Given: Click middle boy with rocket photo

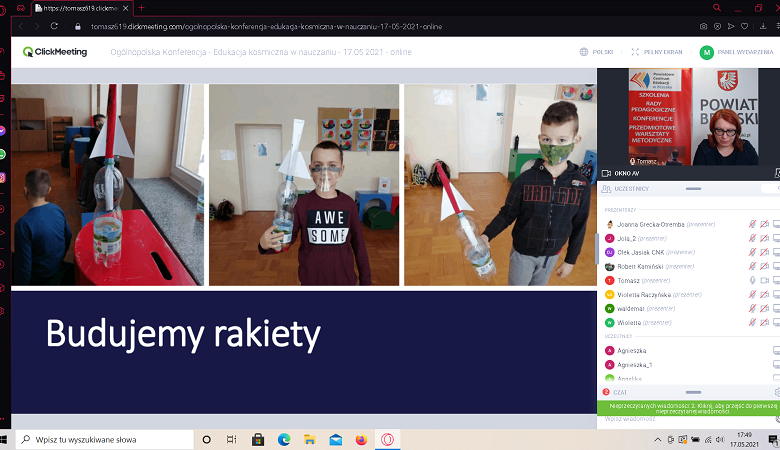Looking at the screenshot, I should point(304,185).
